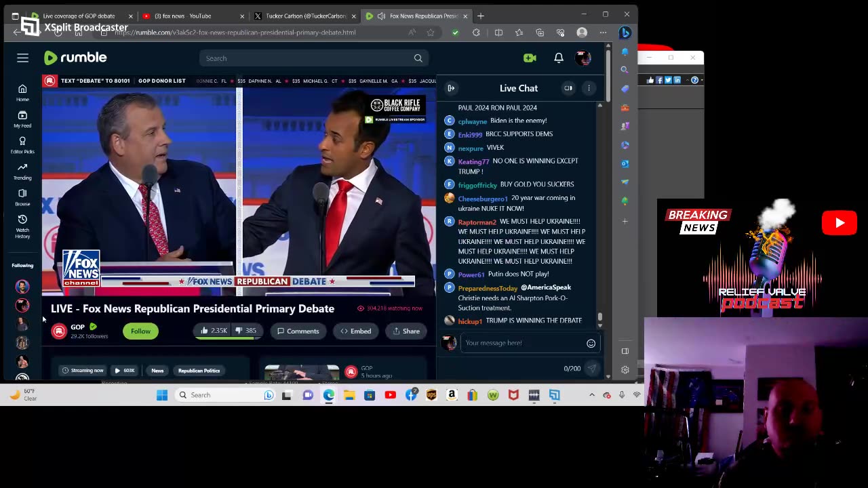Bookmark this page with star icon
This screenshot has height=488, width=868.
click(430, 33)
